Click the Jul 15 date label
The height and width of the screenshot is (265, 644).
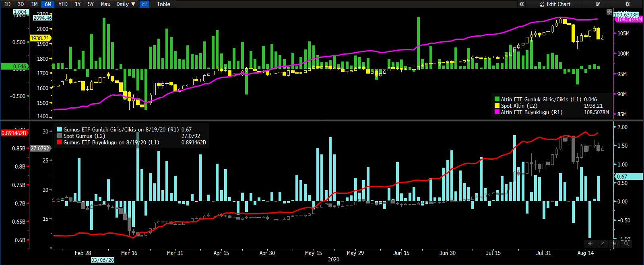pos(493,253)
